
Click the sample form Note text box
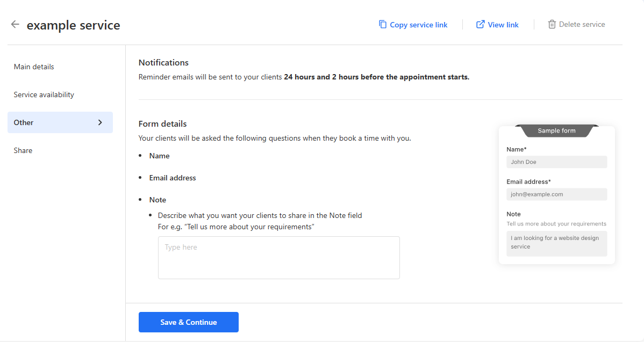click(x=556, y=244)
